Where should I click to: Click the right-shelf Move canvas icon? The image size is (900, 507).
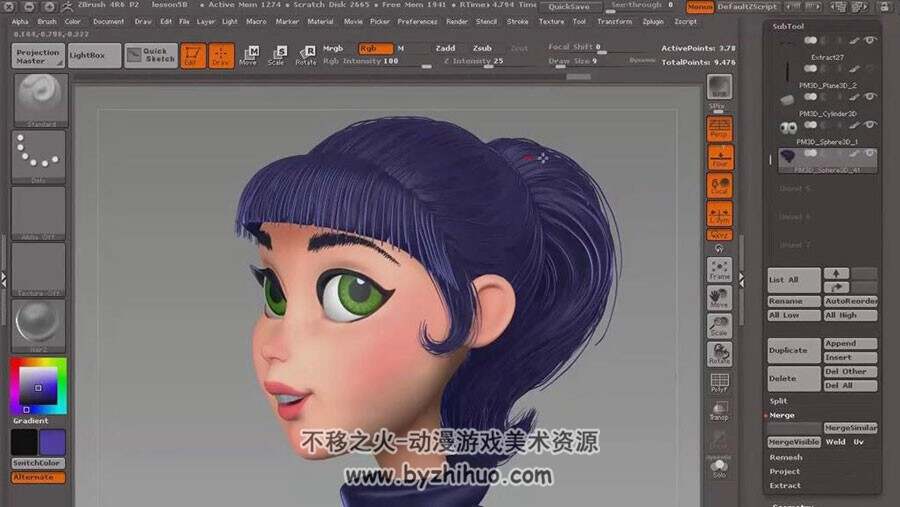pos(719,298)
